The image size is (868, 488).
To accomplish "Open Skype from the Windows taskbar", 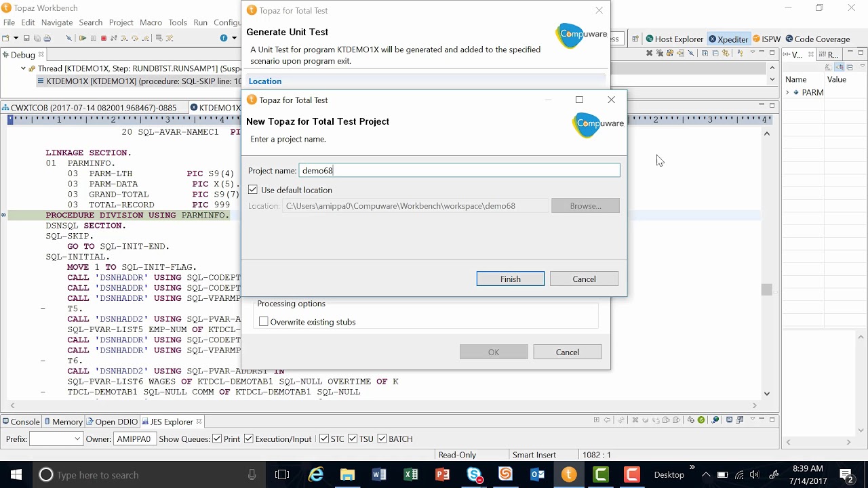I will pos(474,474).
